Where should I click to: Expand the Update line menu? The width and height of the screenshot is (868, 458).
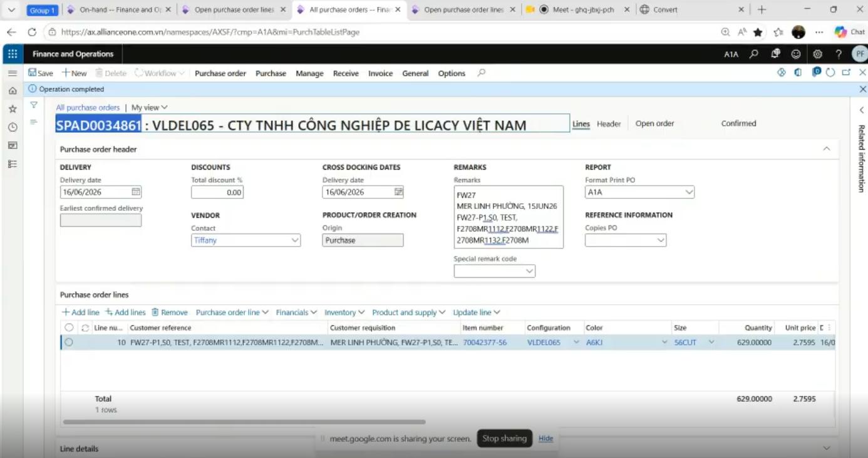tap(477, 312)
